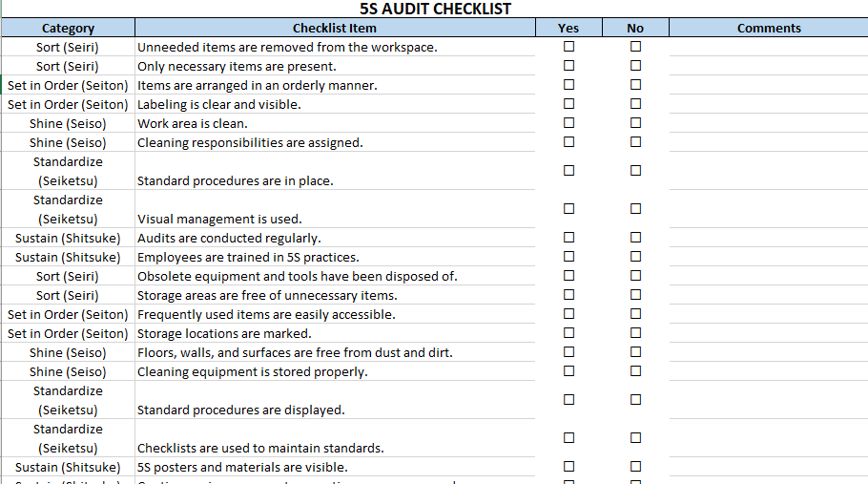Screen dimensions: 868x484
Task: Mark No for 'Work area is clean'
Action: 635,122
